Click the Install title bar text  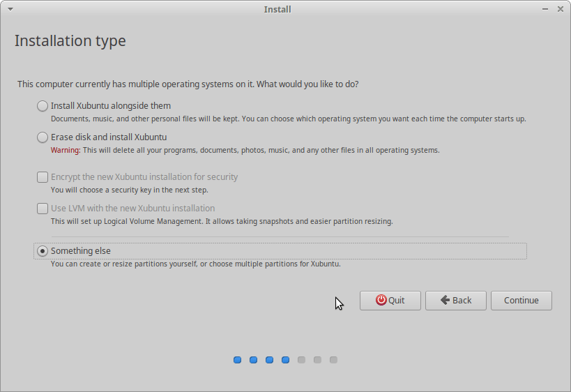[277, 10]
